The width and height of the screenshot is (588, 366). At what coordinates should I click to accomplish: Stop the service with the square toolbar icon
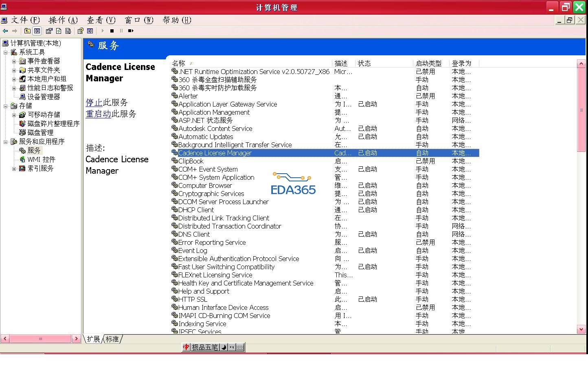pos(112,31)
